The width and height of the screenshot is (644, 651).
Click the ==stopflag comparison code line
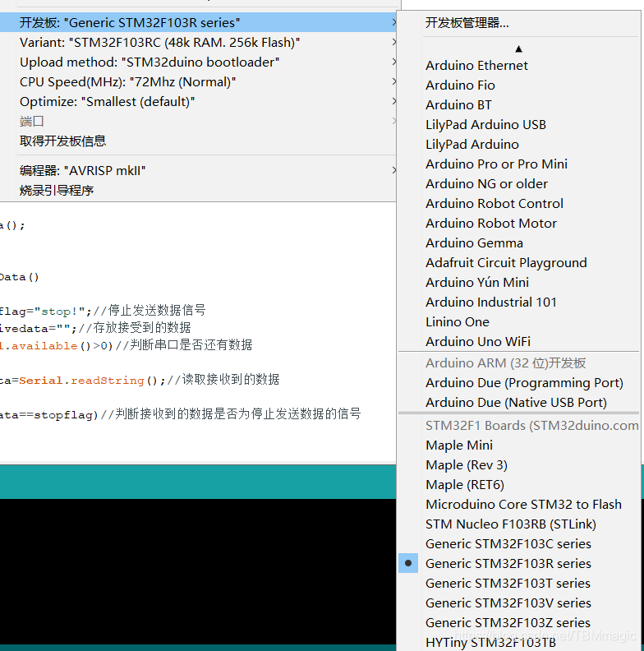pyautogui.click(x=181, y=414)
